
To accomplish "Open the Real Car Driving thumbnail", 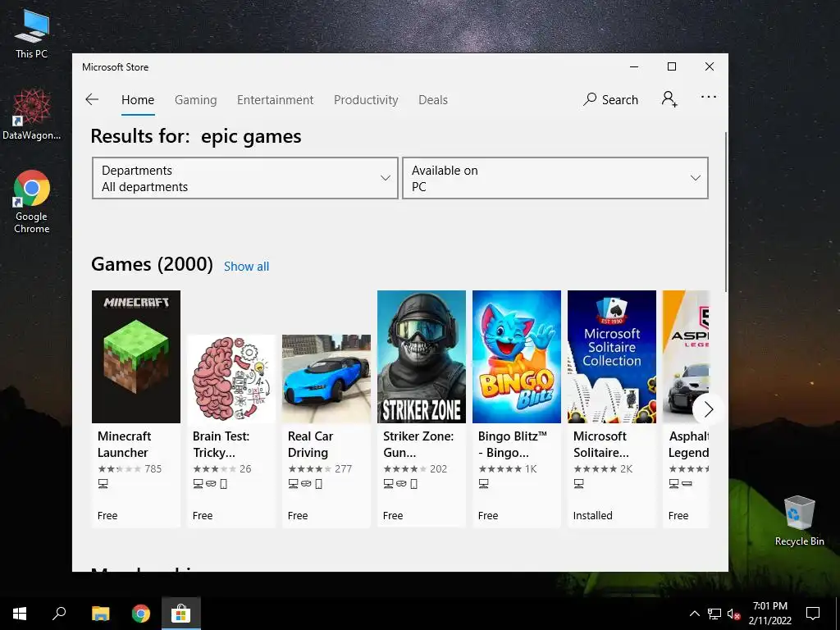I will [326, 379].
